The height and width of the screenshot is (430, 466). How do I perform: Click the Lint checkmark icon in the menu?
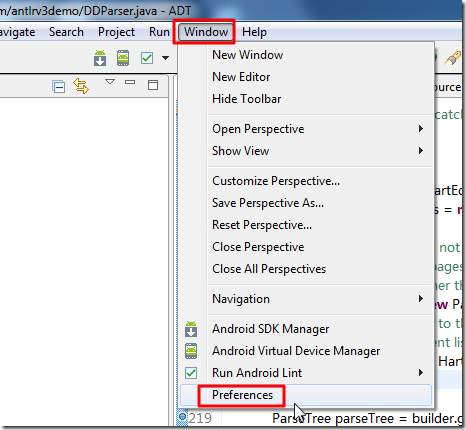click(191, 373)
